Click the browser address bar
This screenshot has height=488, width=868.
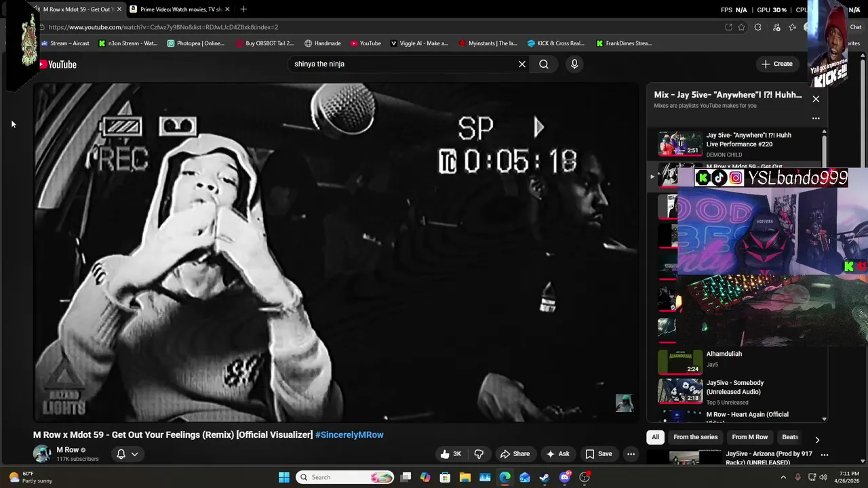click(380, 27)
